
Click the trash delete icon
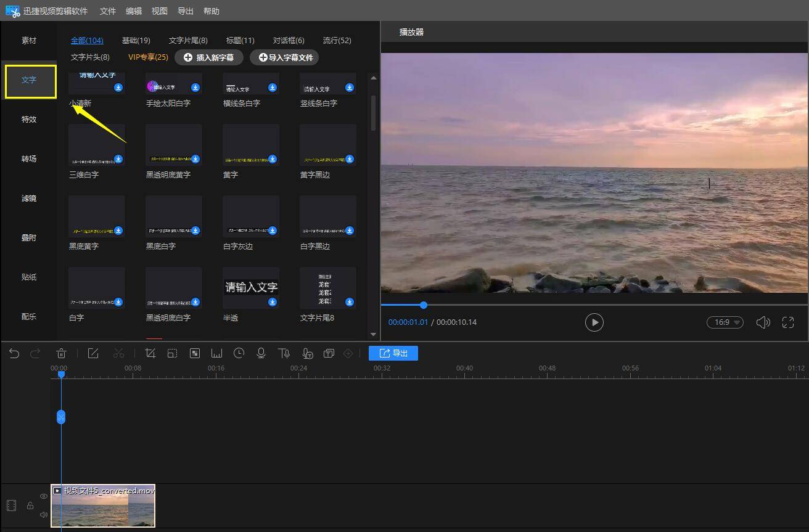coord(61,353)
